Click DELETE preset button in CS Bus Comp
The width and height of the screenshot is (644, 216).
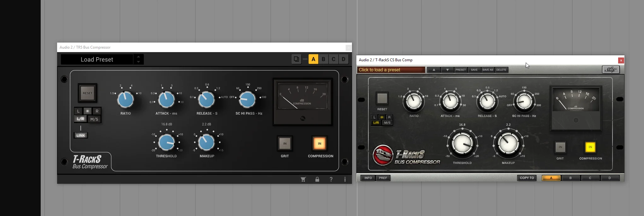(x=501, y=70)
